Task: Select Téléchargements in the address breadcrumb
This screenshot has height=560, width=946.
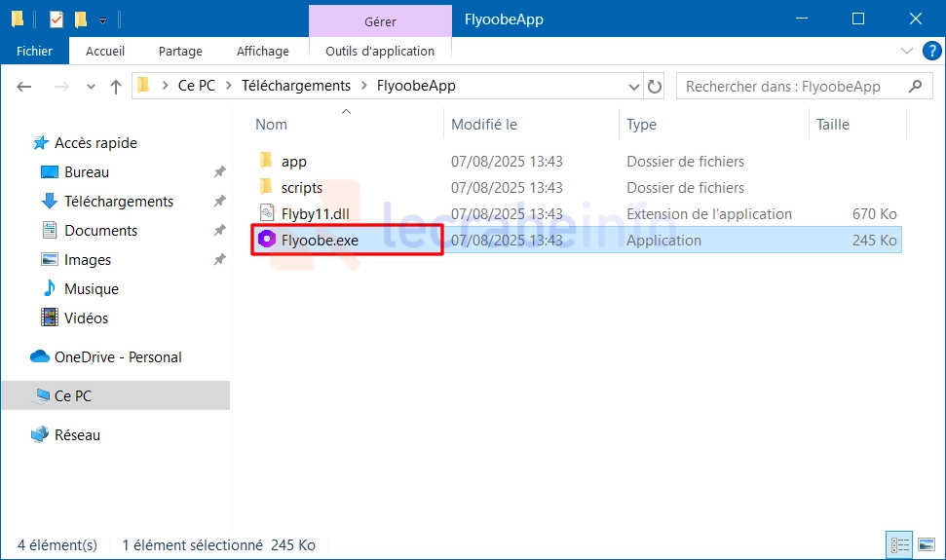Action: (296, 86)
